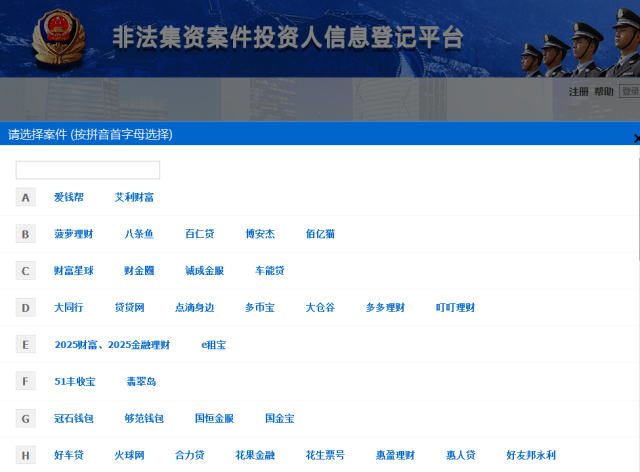Screen dimensions: 640x472
Task: Choose the 51丰收宝 case
Action: click(75, 381)
